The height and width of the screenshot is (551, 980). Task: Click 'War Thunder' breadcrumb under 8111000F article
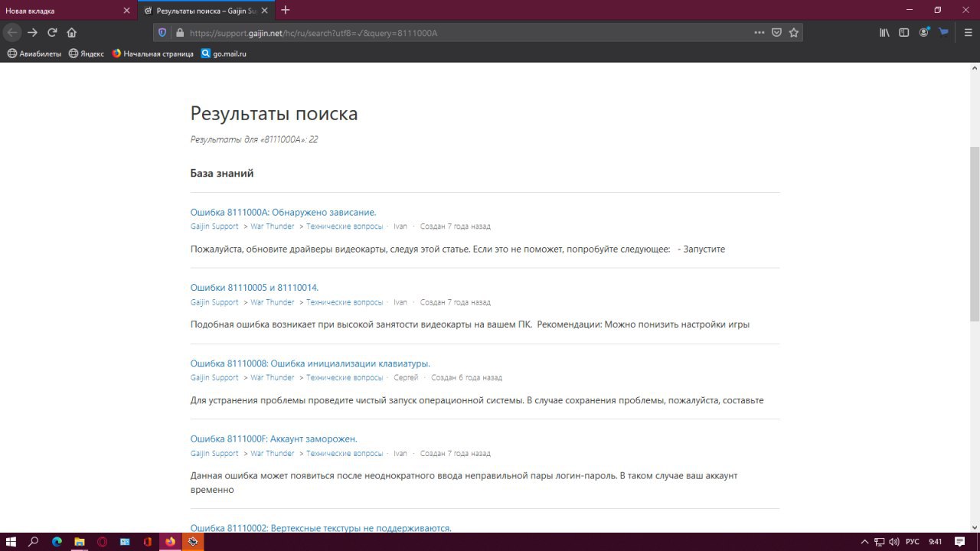[x=272, y=453]
